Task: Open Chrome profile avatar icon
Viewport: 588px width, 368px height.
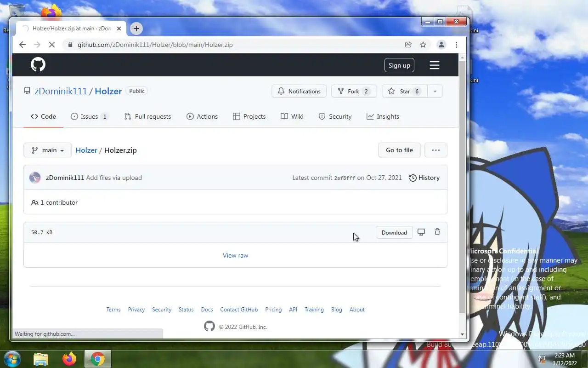Action: (441, 45)
